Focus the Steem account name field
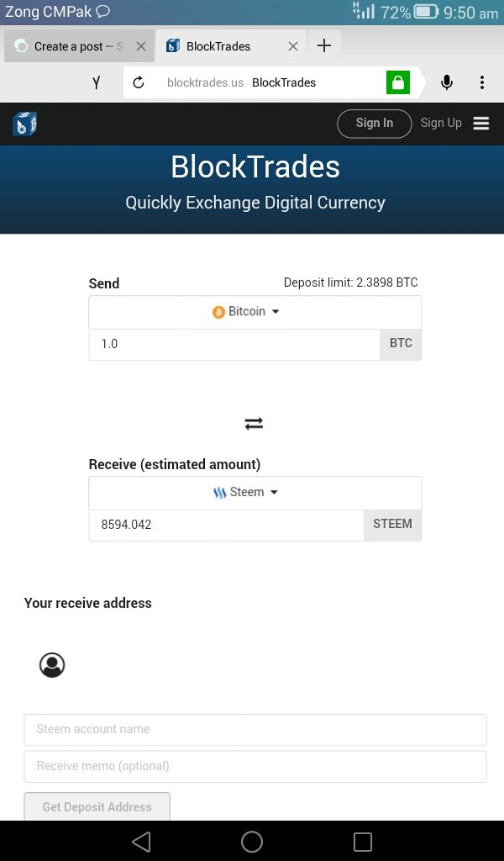Screen dimensions: 504x861 255,730
